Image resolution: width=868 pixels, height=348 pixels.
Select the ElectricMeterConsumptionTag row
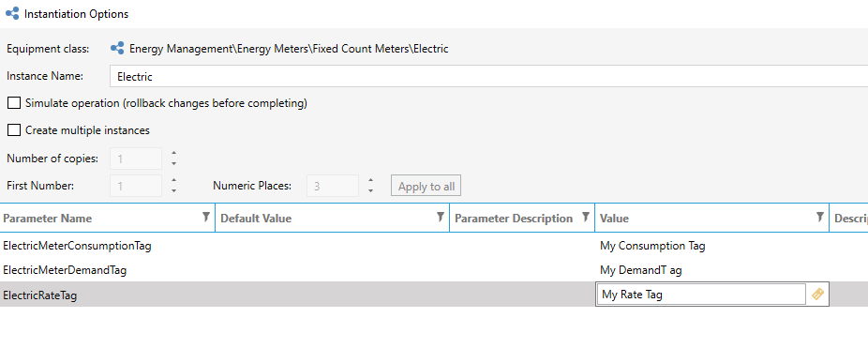click(x=434, y=246)
